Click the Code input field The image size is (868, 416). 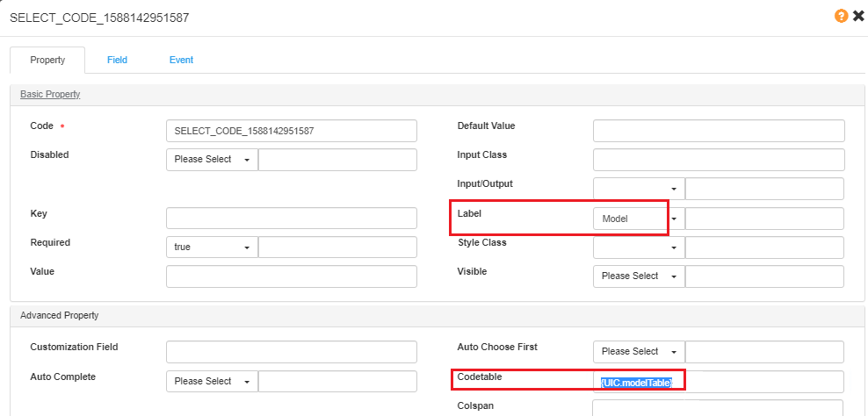pyautogui.click(x=291, y=131)
